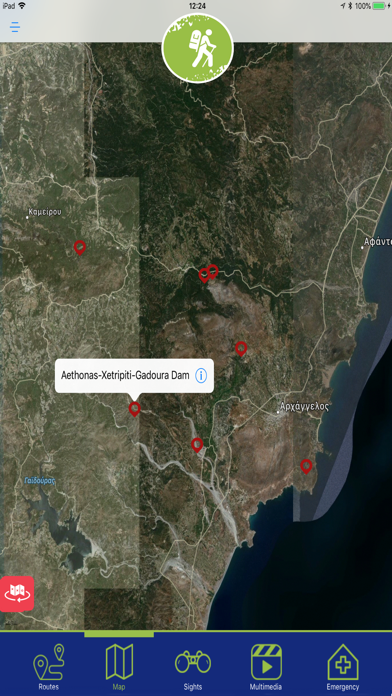This screenshot has height=696, width=392.
Task: Tap the Γαϊδούρας reservoir label
Action: coord(40,480)
